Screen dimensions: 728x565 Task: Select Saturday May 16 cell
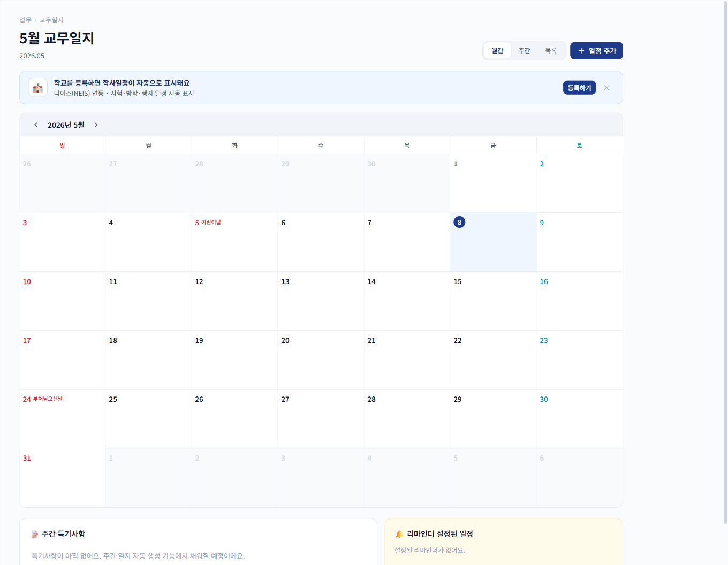point(580,301)
